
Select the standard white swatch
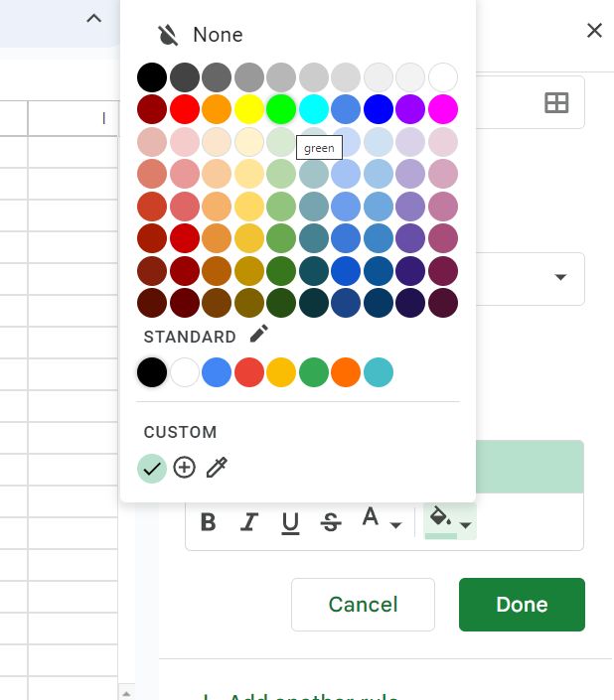click(x=185, y=372)
